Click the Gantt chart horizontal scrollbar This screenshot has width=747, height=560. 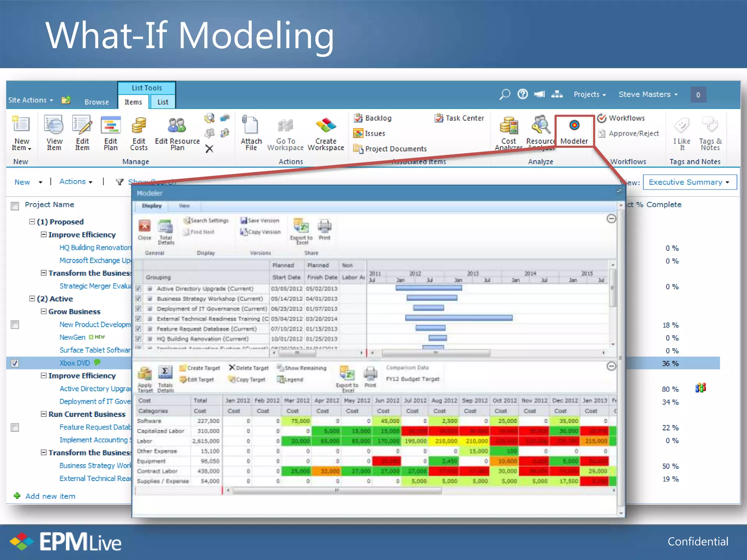pyautogui.click(x=436, y=353)
